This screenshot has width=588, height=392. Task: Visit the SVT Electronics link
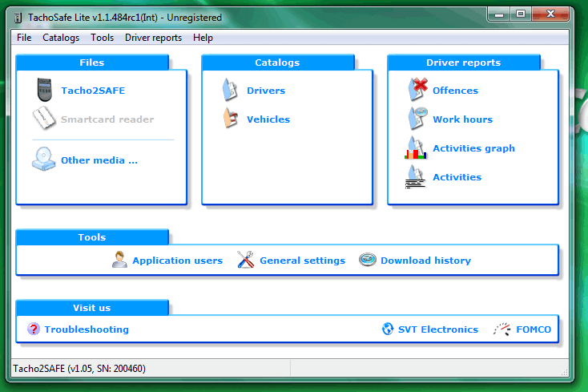pos(437,329)
